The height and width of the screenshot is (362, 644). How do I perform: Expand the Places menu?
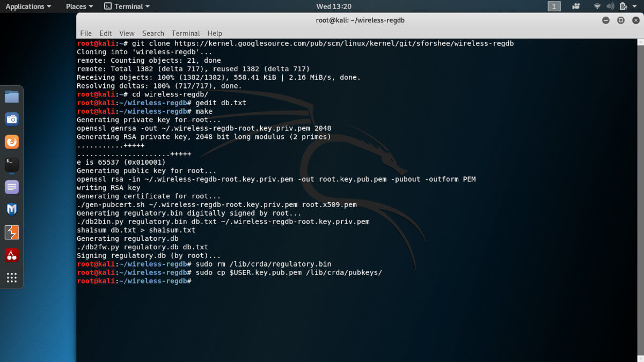coord(79,6)
